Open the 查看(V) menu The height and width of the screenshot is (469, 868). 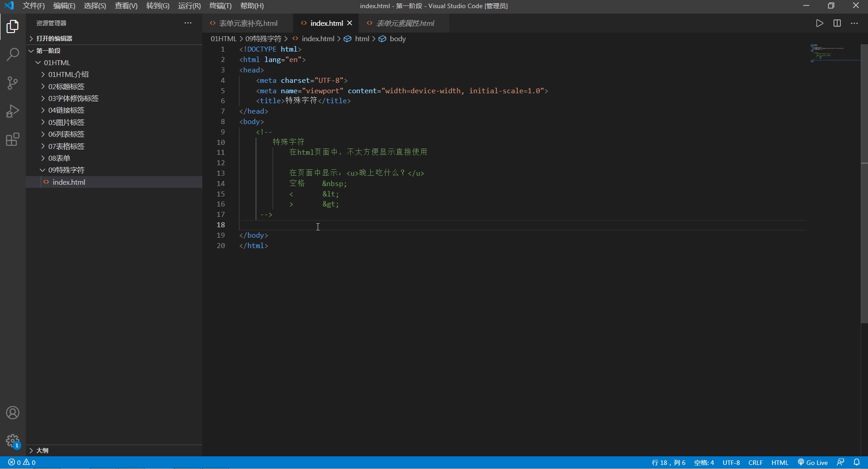coord(126,6)
